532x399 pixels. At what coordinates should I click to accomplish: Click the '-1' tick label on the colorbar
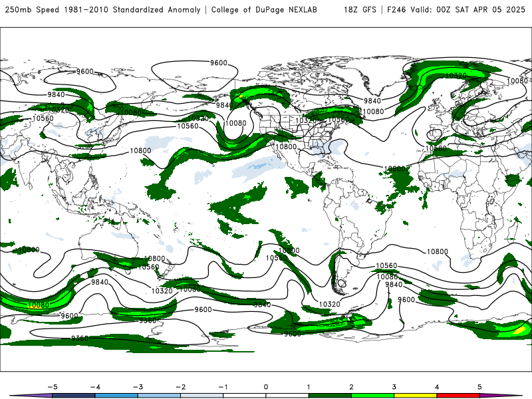[223, 387]
